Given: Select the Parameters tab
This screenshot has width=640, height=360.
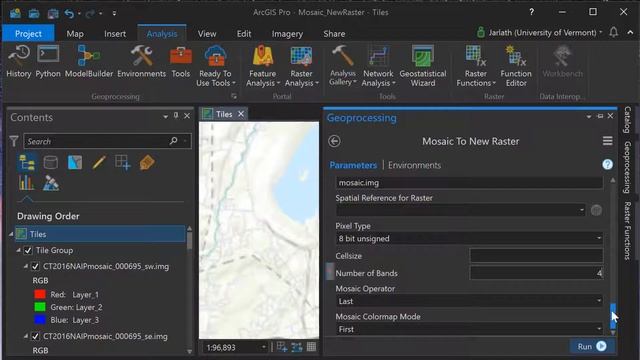Looking at the screenshot, I should tap(353, 165).
